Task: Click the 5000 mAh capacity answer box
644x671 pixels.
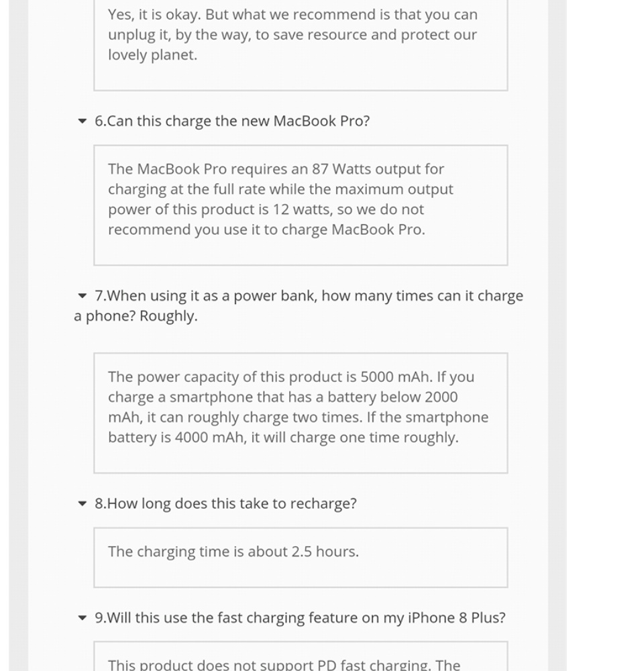Action: pos(301,413)
